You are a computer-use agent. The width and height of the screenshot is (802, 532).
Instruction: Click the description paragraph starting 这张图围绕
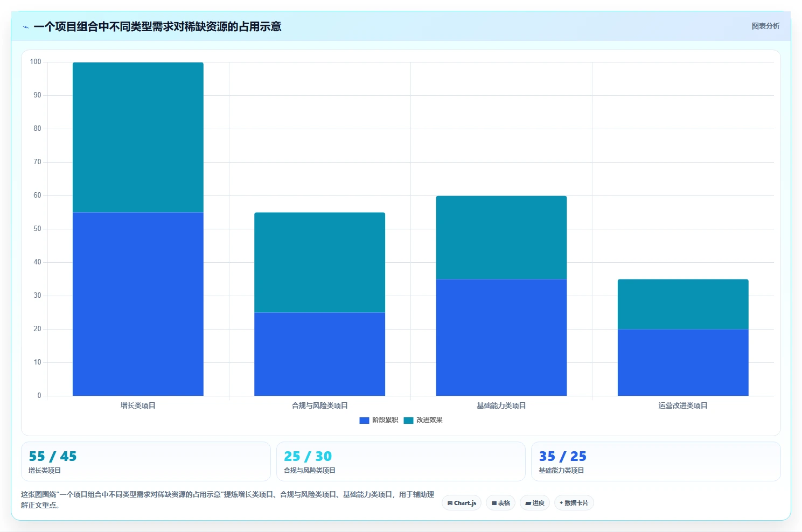coord(227,500)
